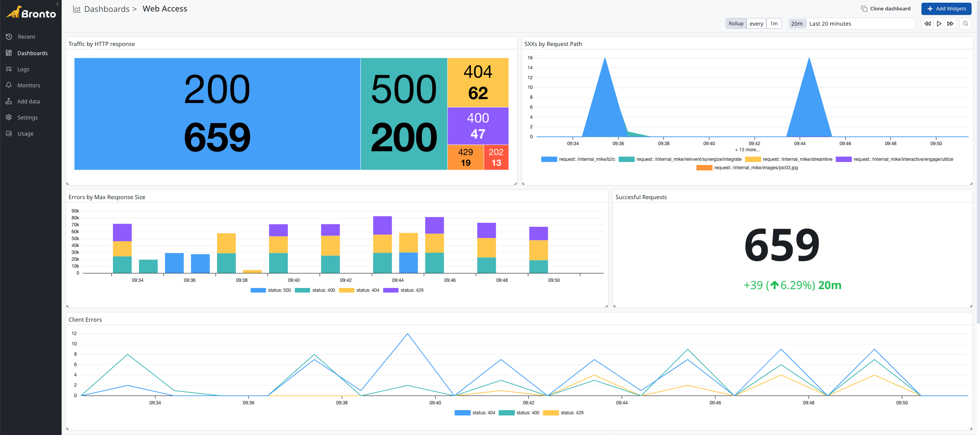
Task: Open the Settings gear icon
Action: tap(9, 117)
